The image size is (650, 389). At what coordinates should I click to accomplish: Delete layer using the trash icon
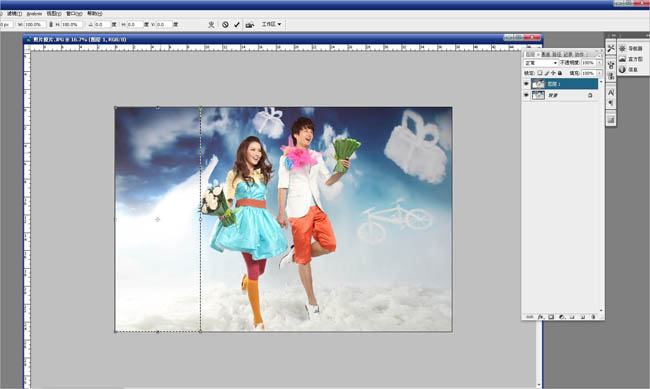593,316
